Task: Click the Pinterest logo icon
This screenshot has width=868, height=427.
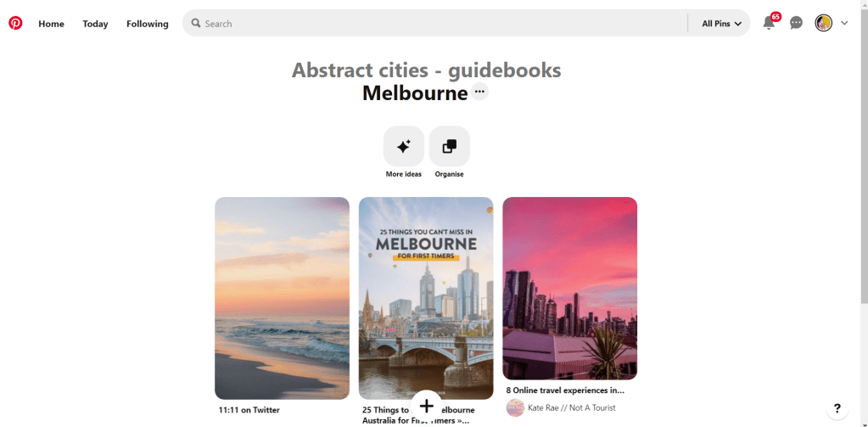Action: (15, 23)
